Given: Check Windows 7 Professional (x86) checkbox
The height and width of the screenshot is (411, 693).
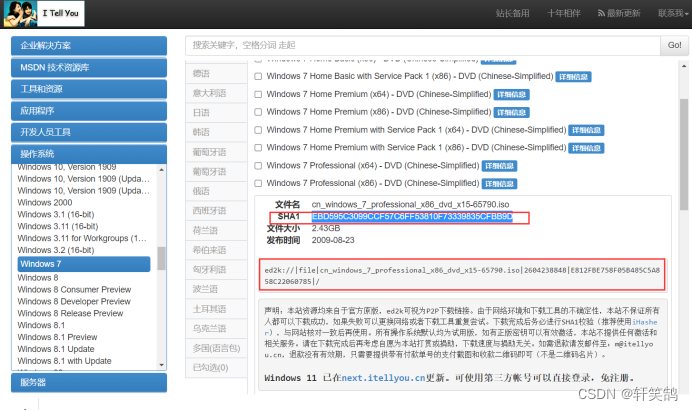Looking at the screenshot, I should (x=258, y=183).
